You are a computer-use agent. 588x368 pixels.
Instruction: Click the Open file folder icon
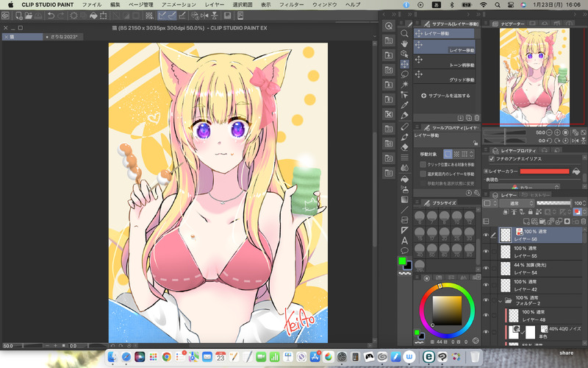29,15
